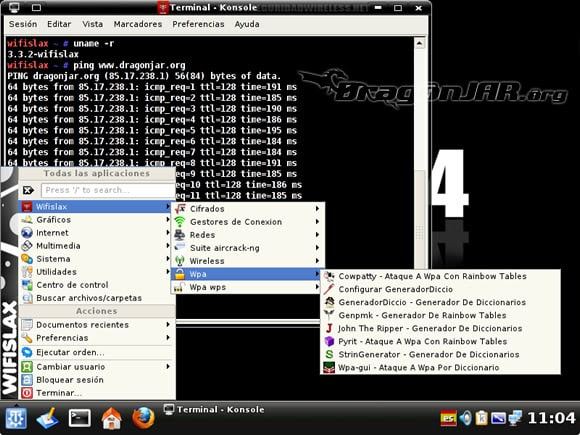Open the volume control tray icon

465,418
